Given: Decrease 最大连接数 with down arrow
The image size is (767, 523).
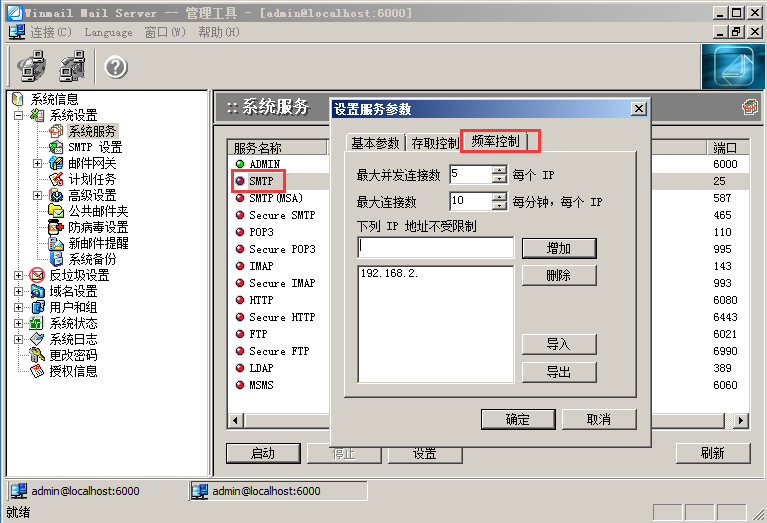Looking at the screenshot, I should pos(499,205).
